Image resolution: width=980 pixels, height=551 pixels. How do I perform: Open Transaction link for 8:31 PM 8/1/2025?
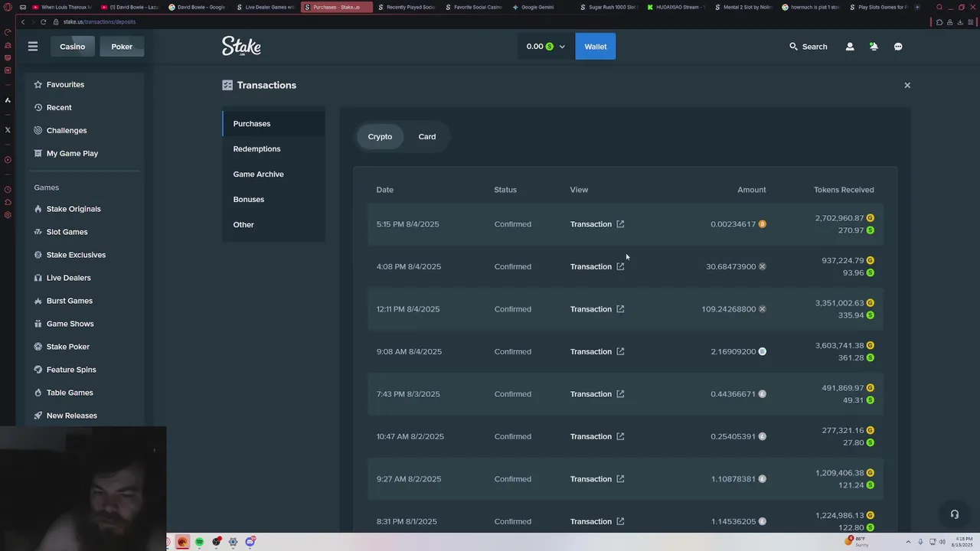[597, 521]
